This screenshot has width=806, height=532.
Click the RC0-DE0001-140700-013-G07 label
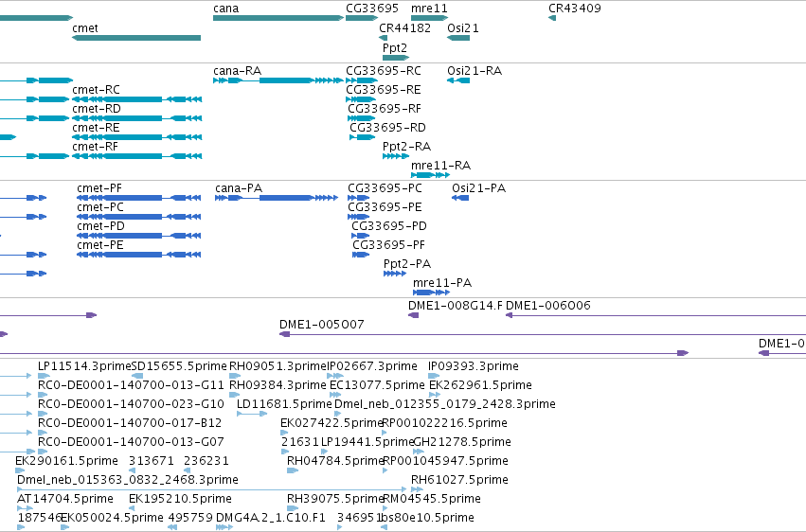(131, 442)
